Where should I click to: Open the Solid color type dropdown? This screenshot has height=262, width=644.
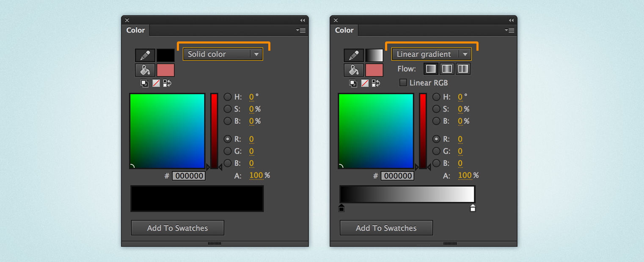pyautogui.click(x=223, y=54)
